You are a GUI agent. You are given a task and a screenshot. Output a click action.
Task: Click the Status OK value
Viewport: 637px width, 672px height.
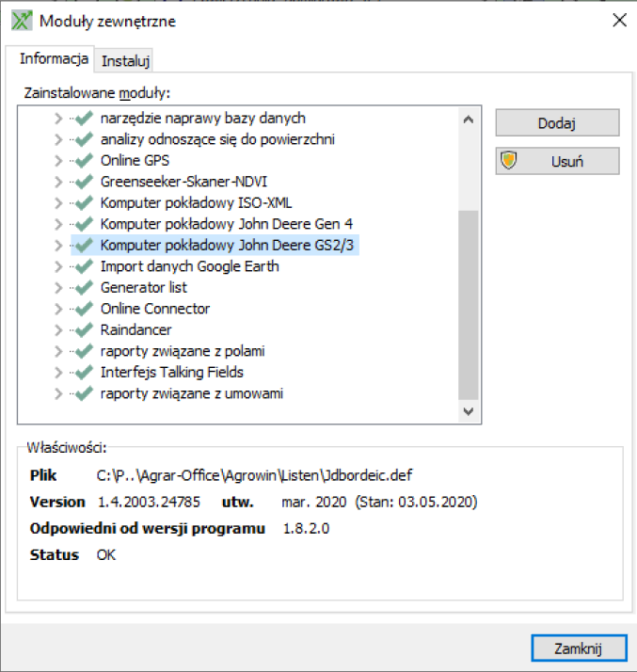point(105,555)
